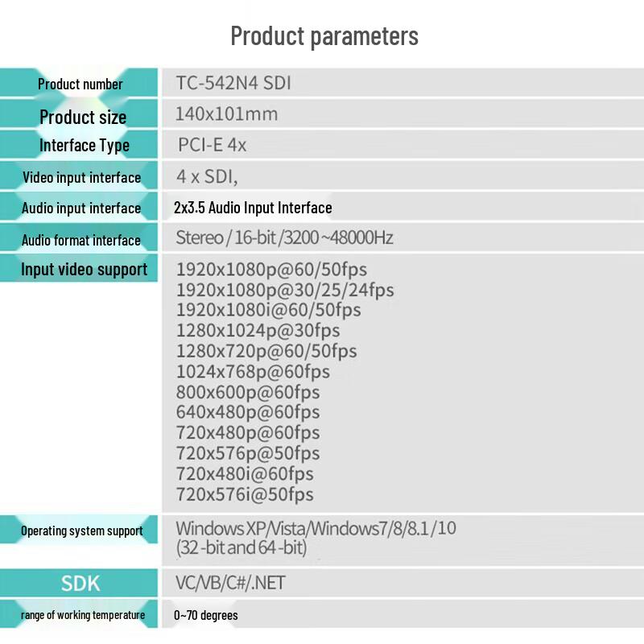Select the Audio format interface label
The image size is (644, 644).
(x=81, y=240)
